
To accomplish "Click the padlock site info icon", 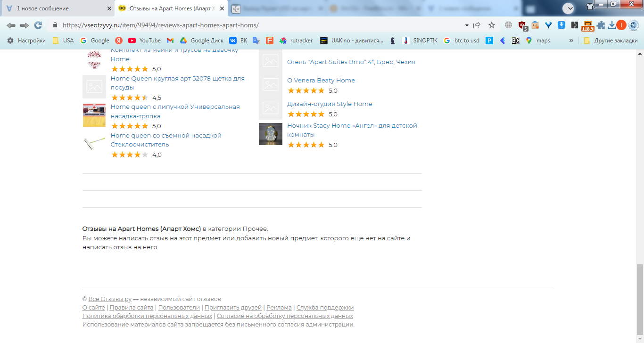I will pyautogui.click(x=55, y=25).
